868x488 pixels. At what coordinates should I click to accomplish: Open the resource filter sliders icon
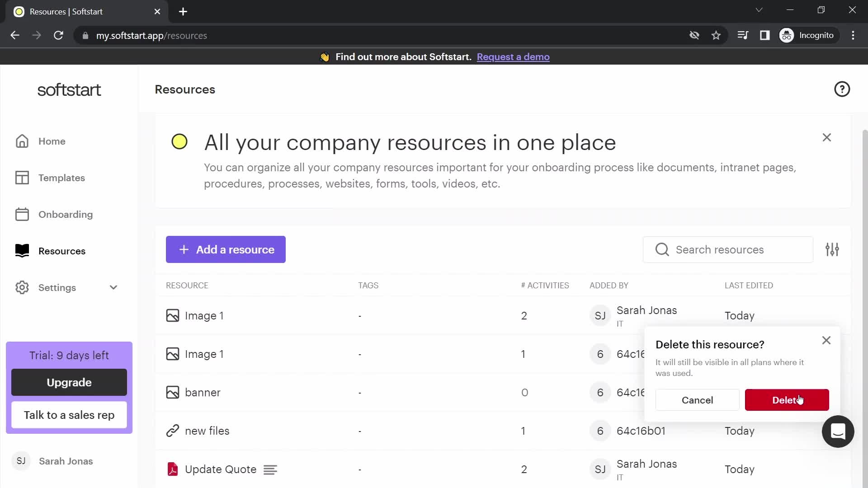tap(832, 249)
